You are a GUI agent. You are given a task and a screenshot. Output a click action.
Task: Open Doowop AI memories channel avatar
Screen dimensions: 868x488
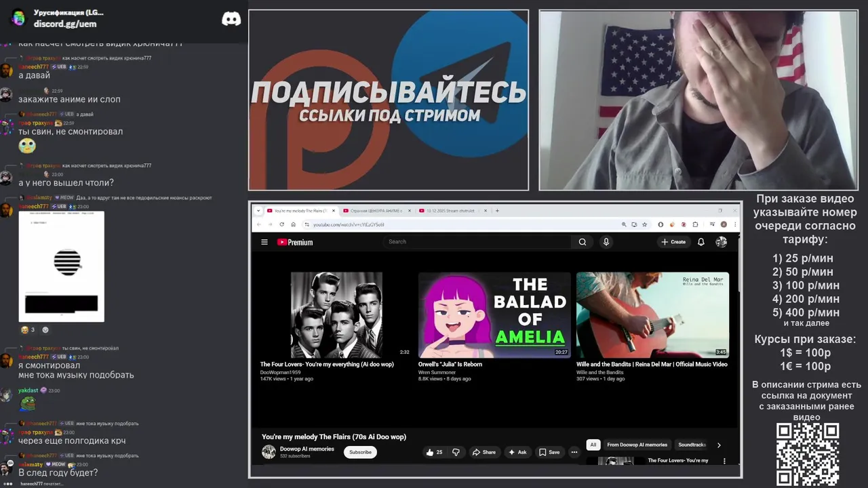pyautogui.click(x=269, y=452)
